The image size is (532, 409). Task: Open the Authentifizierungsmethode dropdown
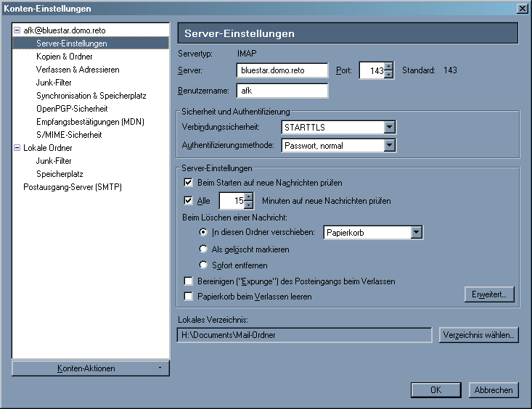[390, 146]
